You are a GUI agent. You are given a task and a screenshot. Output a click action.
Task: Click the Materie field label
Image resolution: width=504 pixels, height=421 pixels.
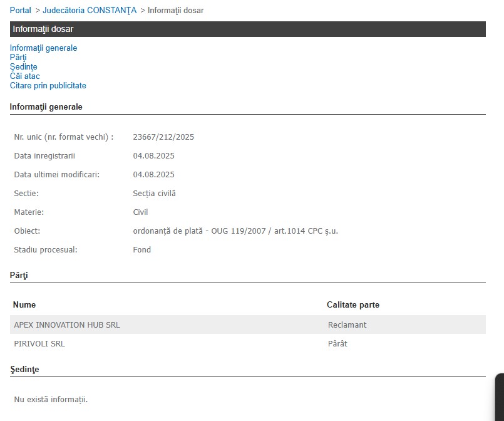pos(29,212)
